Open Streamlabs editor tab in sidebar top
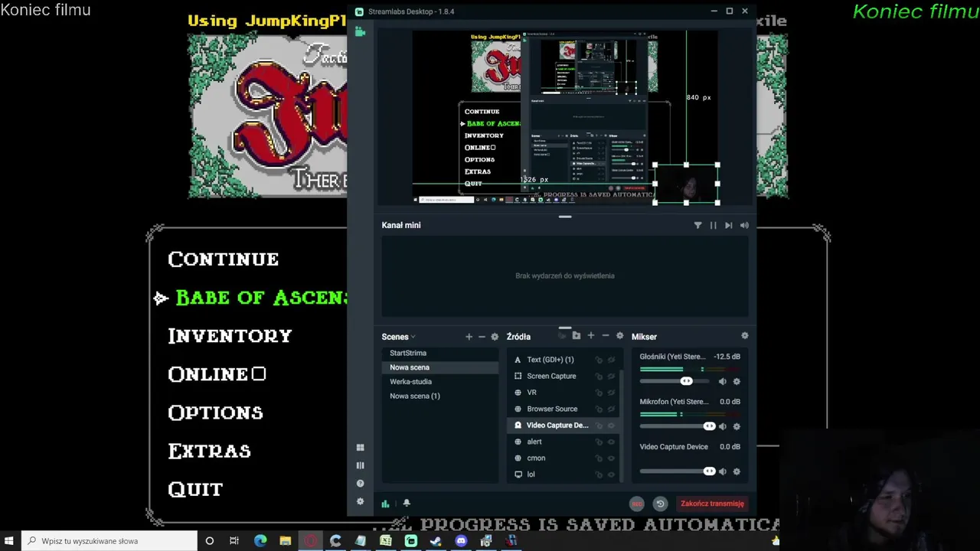 (360, 31)
